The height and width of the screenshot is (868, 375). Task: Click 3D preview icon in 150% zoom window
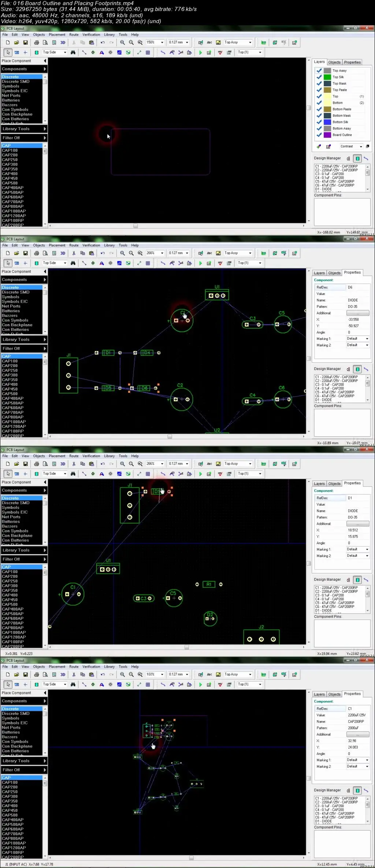click(63, 43)
